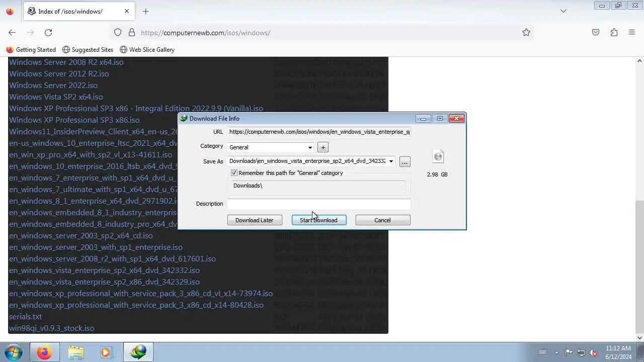Click the pinned Firefox tab icon
The width and height of the screenshot is (644, 362).
(x=10, y=11)
